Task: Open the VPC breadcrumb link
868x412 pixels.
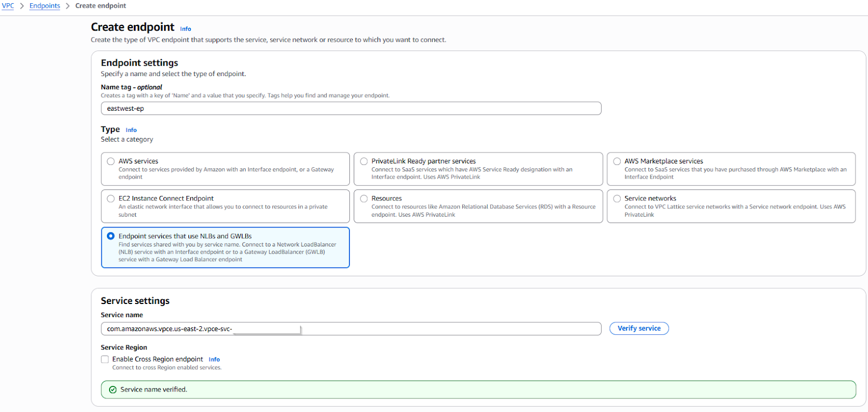Action: tap(8, 6)
